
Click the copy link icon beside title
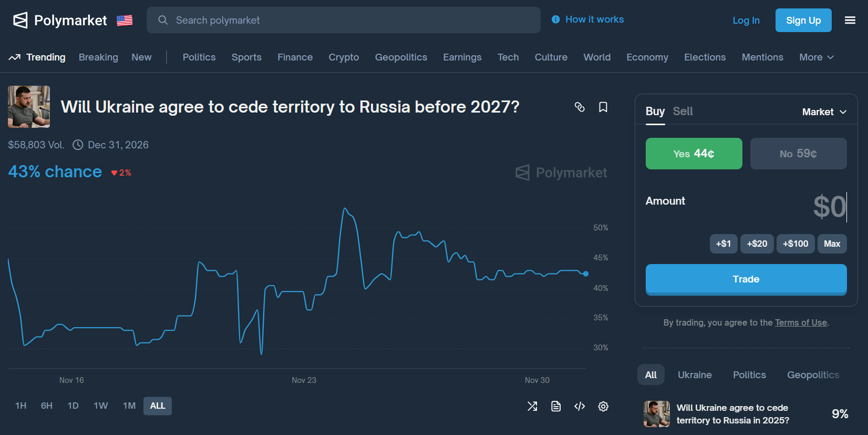[580, 107]
